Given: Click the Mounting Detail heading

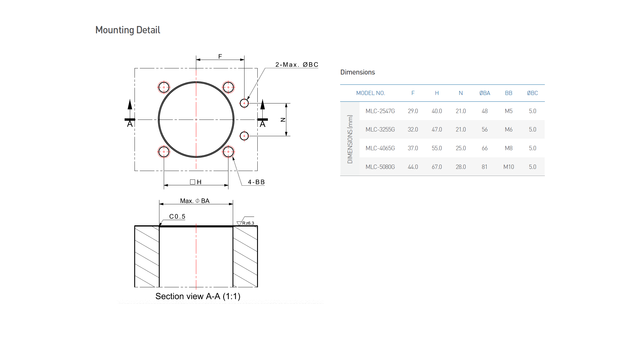Looking at the screenshot, I should pos(128,30).
